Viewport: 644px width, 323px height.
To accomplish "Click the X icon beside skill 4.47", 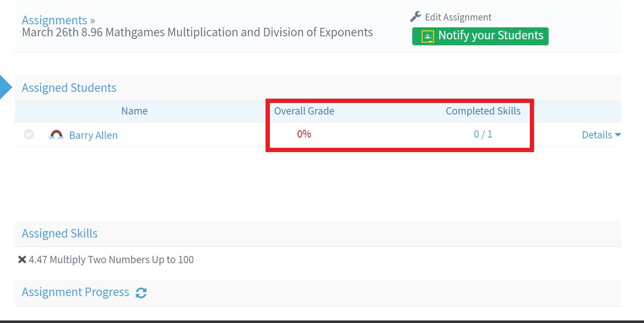I will pos(22,259).
